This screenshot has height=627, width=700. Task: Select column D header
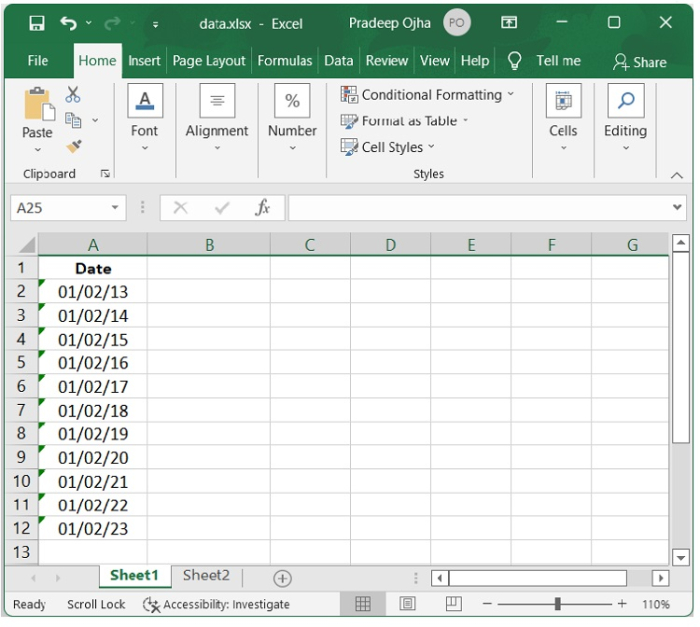pyautogui.click(x=391, y=245)
